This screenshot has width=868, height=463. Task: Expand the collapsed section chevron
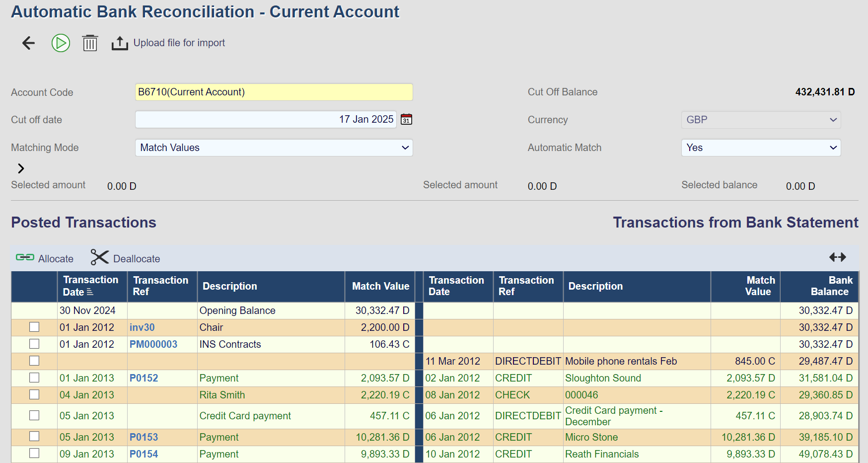21,168
